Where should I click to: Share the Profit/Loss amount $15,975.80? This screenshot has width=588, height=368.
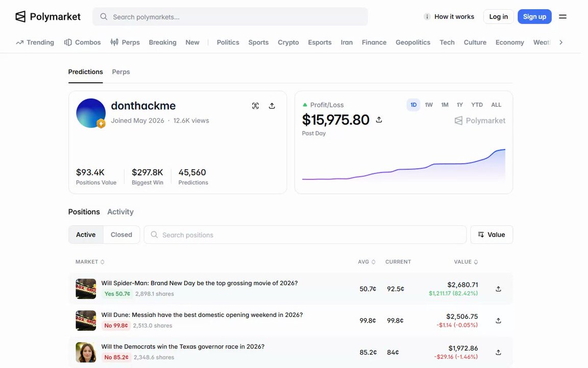coord(379,120)
